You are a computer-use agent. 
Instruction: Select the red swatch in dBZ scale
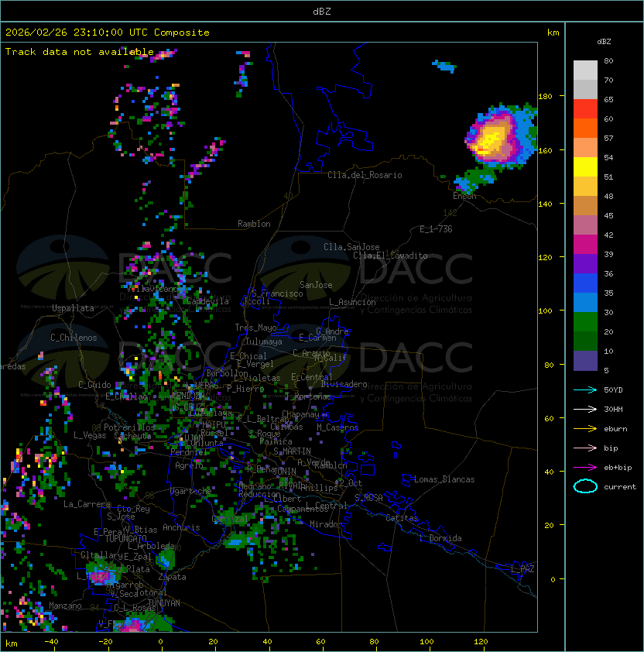[585, 109]
